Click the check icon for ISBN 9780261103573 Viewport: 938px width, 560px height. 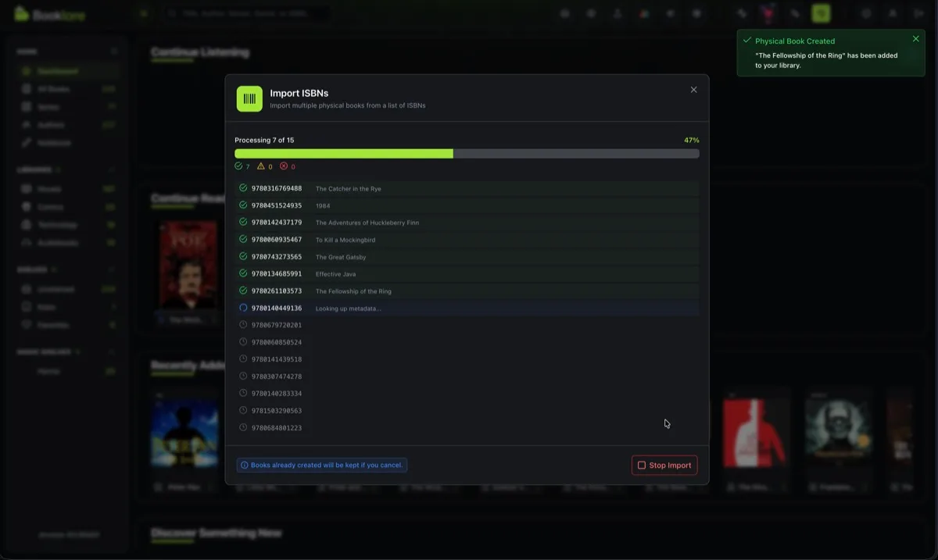point(243,291)
